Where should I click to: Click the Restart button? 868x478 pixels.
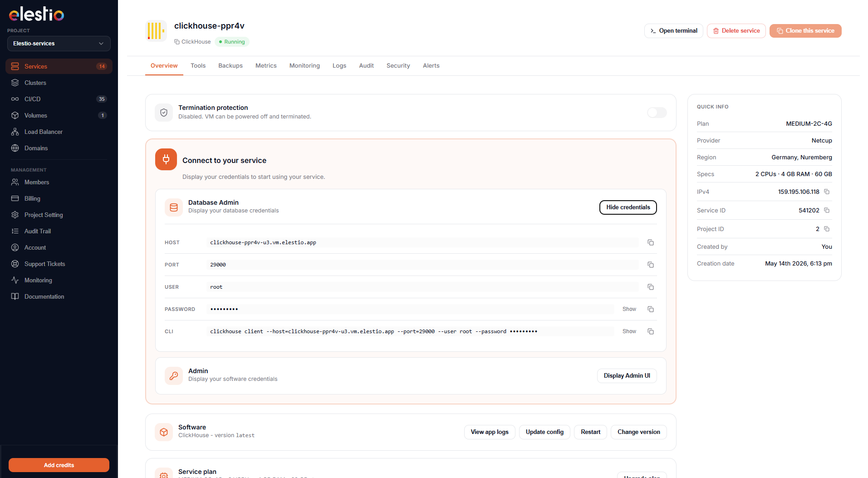tap(590, 432)
